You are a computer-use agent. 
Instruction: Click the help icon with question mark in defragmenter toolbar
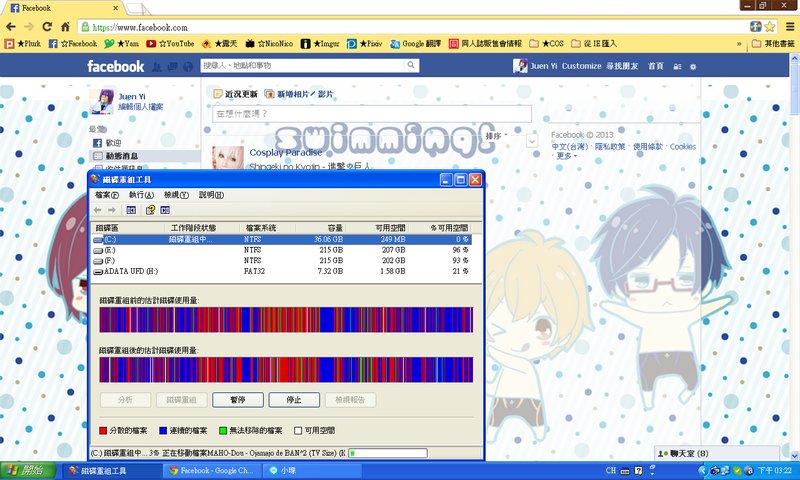tap(150, 210)
